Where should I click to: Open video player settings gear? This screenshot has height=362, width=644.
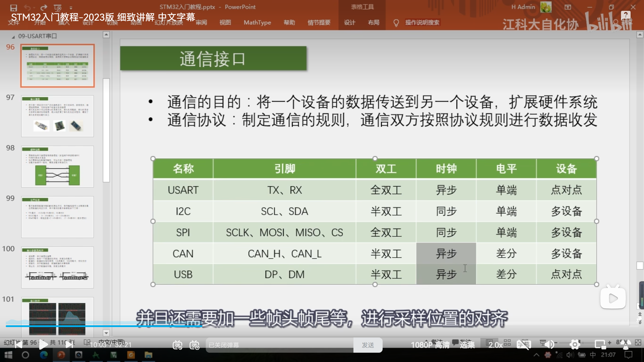(x=575, y=345)
